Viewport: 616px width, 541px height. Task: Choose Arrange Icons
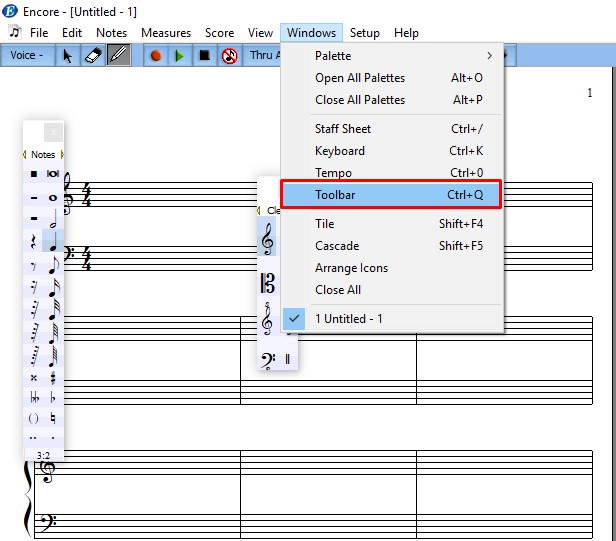(392, 268)
